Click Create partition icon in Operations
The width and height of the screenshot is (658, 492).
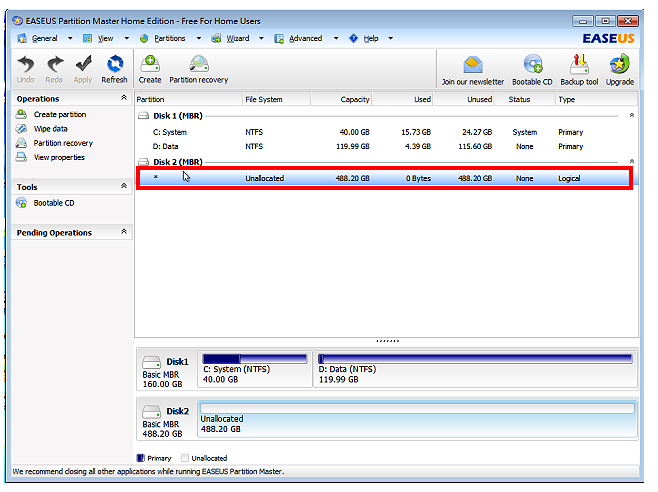click(x=21, y=114)
